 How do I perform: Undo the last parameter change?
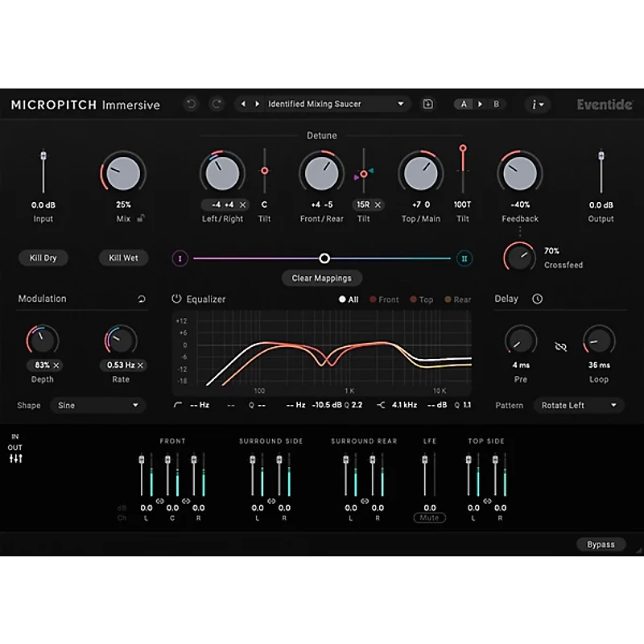[x=191, y=104]
